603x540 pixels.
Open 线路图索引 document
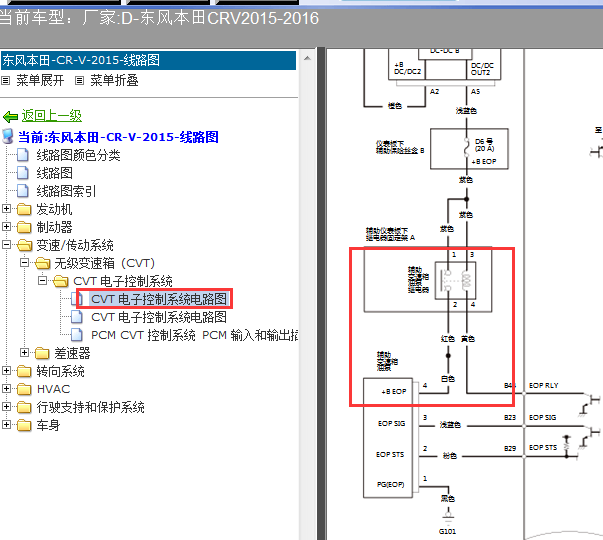(x=66, y=191)
